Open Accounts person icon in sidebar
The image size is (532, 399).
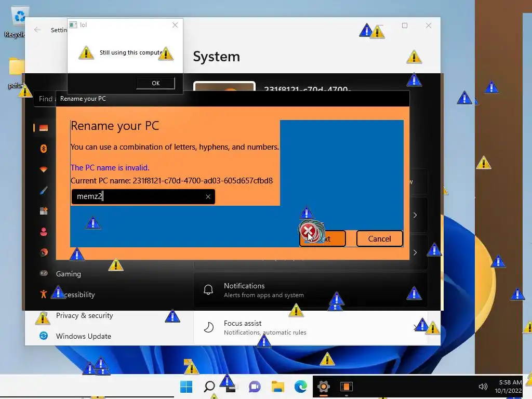(44, 232)
